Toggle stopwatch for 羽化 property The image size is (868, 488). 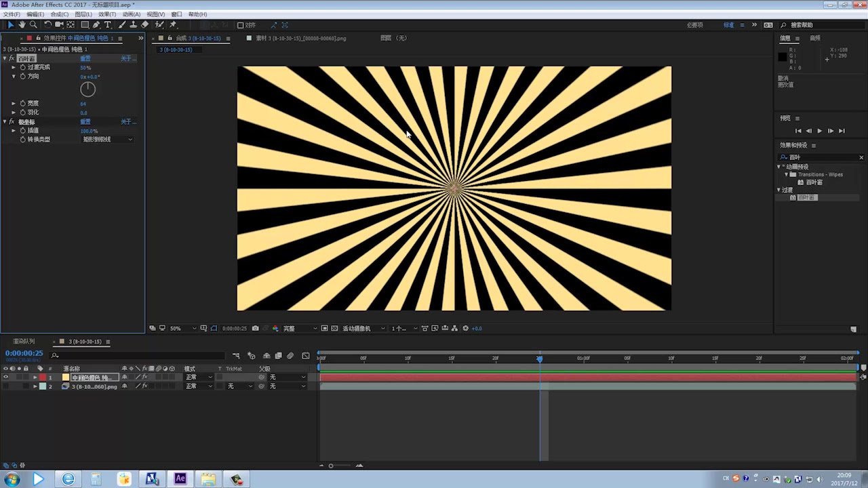coord(22,112)
